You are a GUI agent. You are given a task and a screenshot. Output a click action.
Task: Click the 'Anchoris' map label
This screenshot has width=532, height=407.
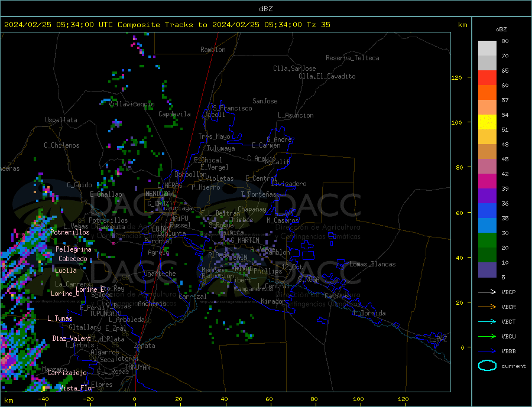152,304
